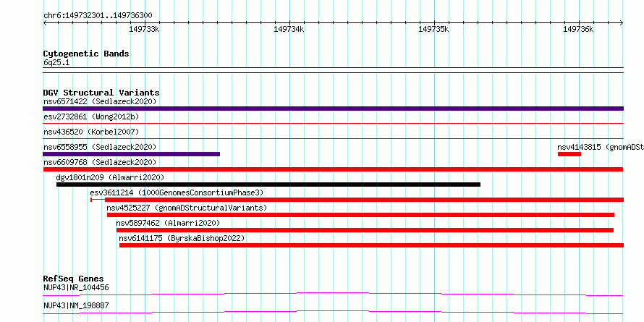The image size is (644, 322).
Task: Open the esv2732861 (Wong2012b) label
Action: [x=91, y=116]
